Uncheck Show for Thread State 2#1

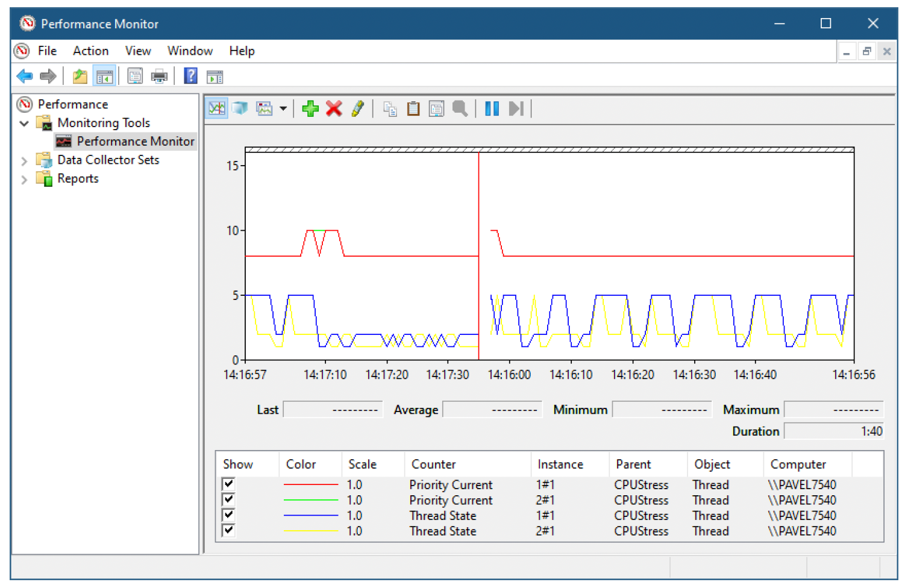point(228,530)
